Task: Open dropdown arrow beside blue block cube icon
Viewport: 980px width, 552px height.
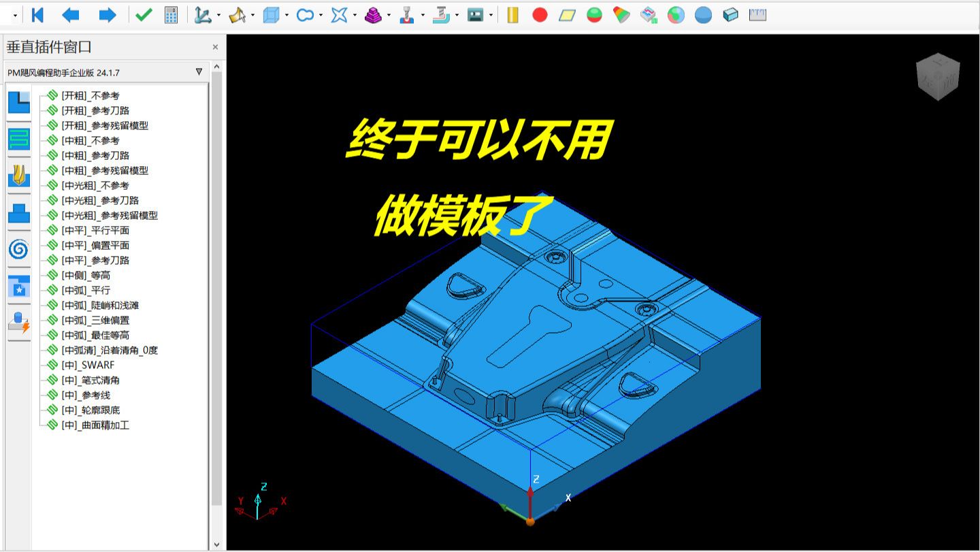Action: pos(287,15)
